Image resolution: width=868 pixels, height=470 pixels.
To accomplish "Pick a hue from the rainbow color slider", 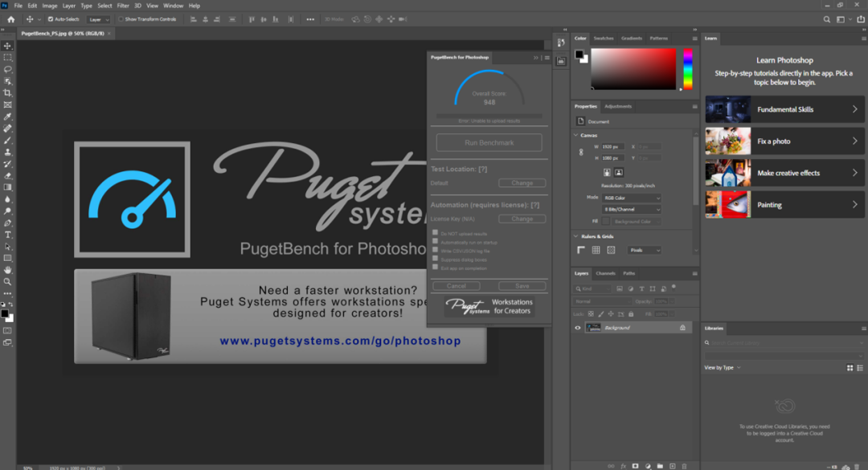I will pyautogui.click(x=687, y=68).
